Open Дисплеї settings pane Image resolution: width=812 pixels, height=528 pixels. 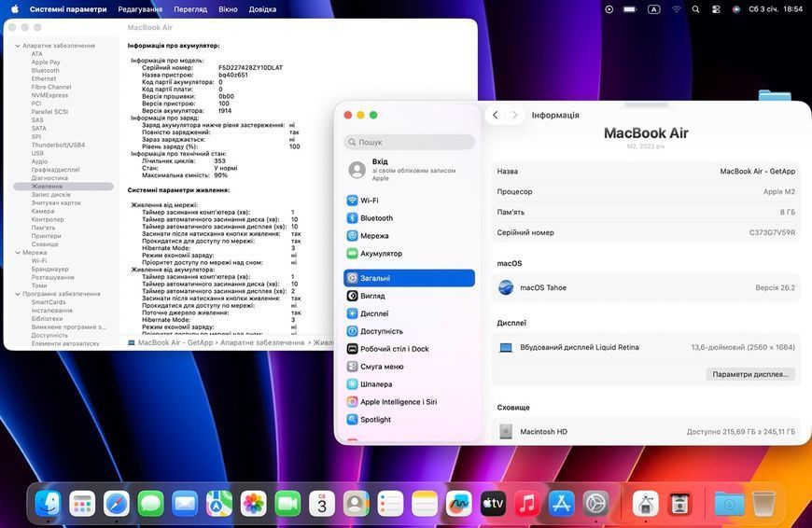pyautogui.click(x=409, y=313)
